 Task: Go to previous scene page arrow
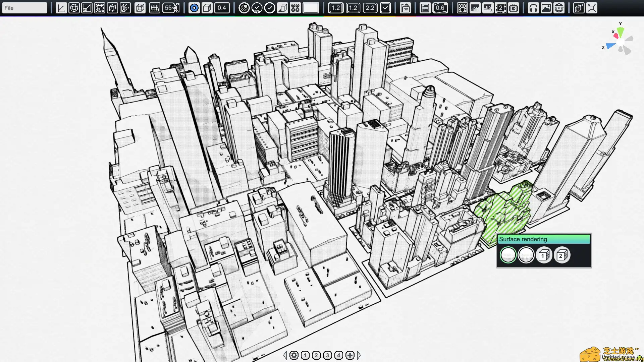coord(285,355)
